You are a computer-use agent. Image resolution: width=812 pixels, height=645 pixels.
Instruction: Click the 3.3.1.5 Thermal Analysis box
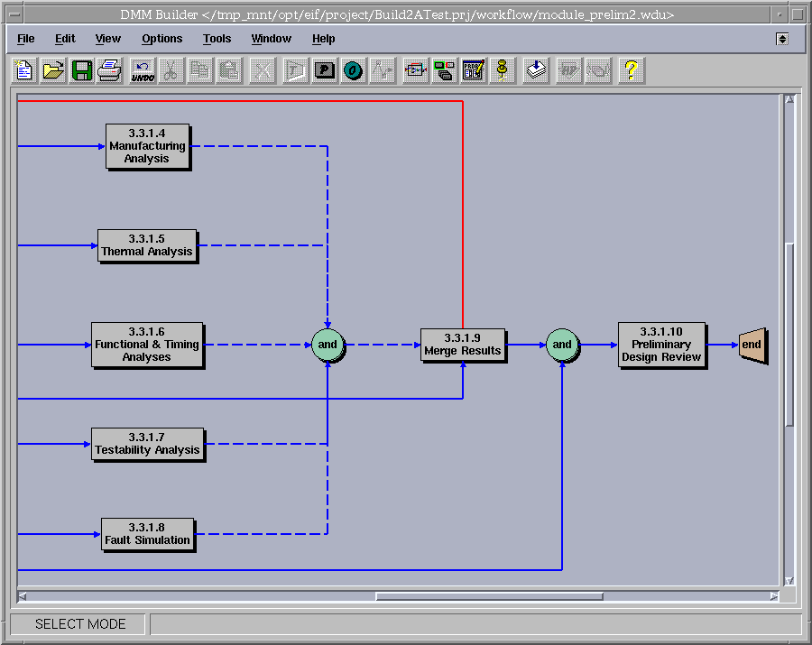pyautogui.click(x=147, y=245)
